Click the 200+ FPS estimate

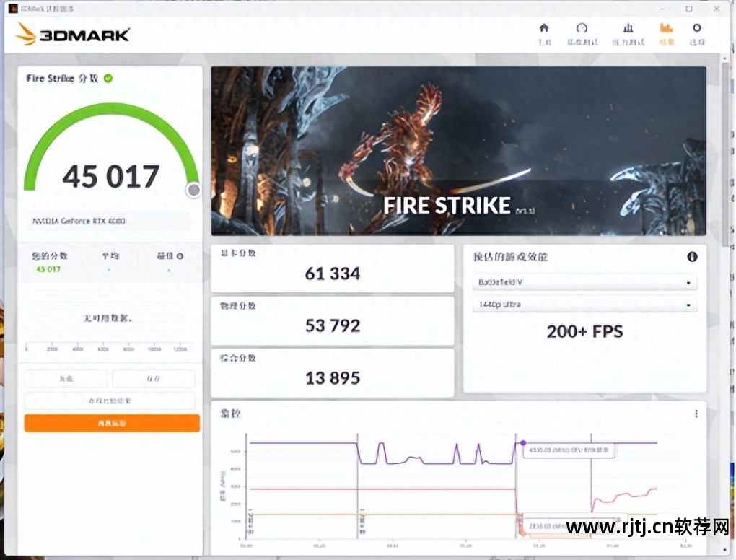pos(585,331)
